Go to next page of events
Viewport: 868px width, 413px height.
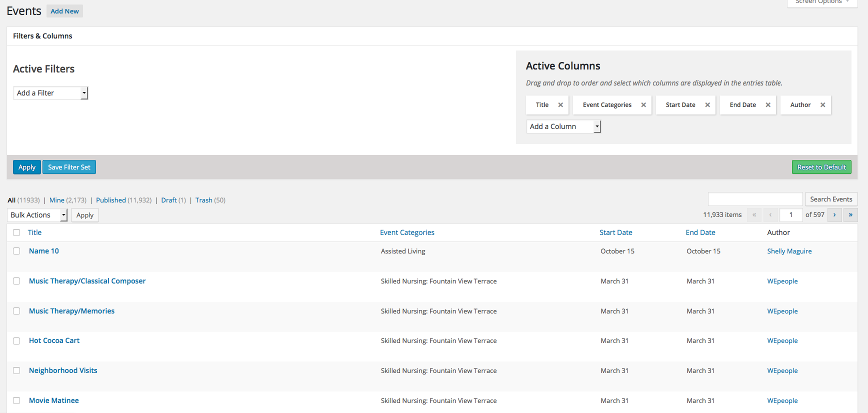click(x=834, y=215)
